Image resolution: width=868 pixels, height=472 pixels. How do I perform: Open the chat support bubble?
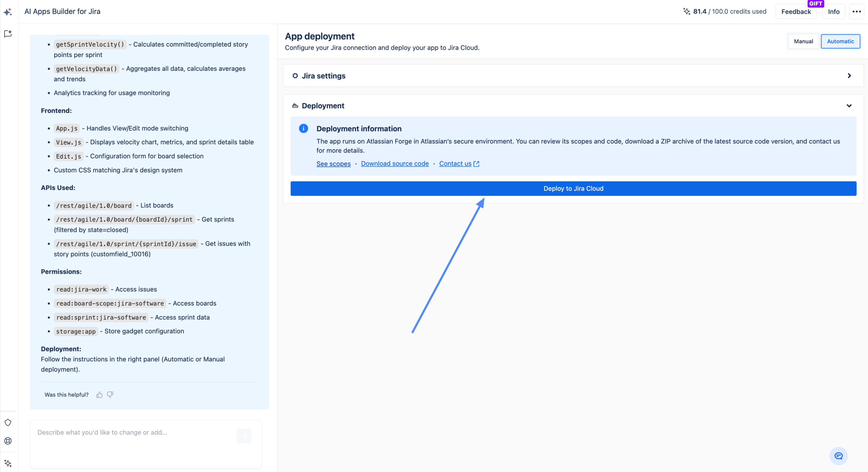(x=838, y=456)
